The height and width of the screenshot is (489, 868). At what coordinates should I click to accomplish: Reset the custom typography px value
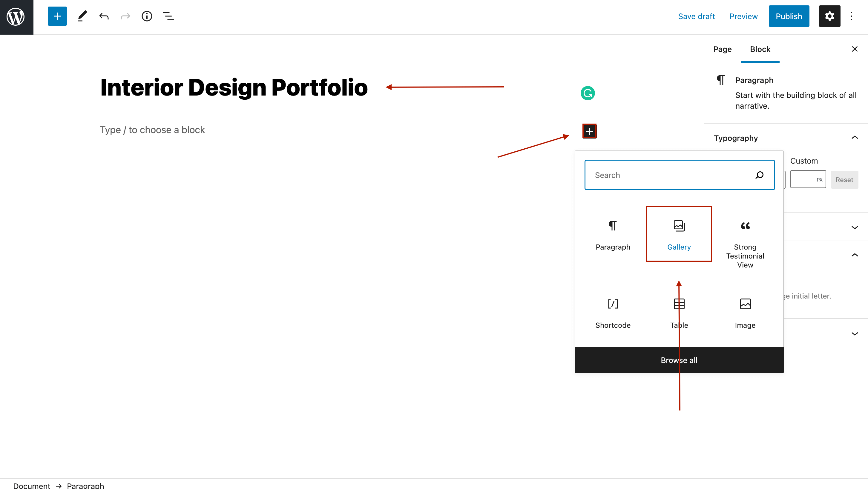click(844, 179)
